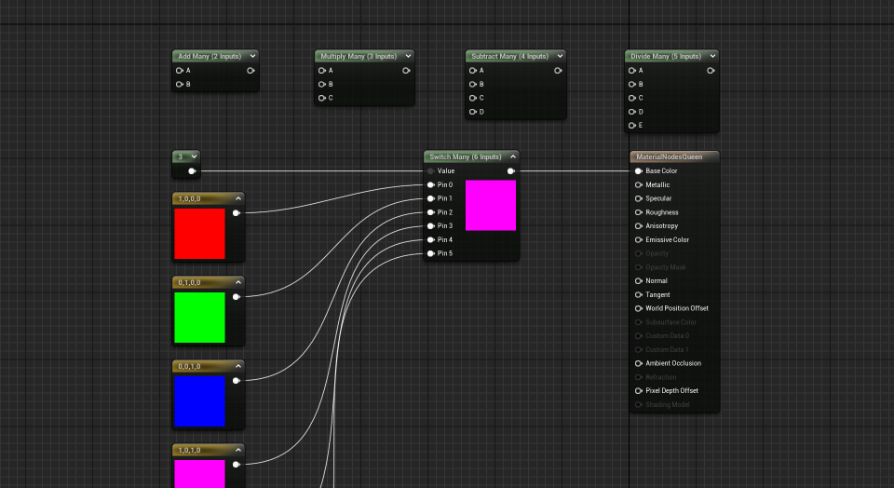
Task: Click input pin E on Divide Many node
Action: (x=631, y=126)
